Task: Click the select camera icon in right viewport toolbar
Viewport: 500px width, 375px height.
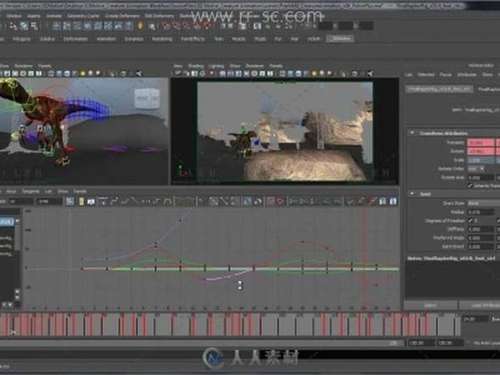Action: (178, 73)
